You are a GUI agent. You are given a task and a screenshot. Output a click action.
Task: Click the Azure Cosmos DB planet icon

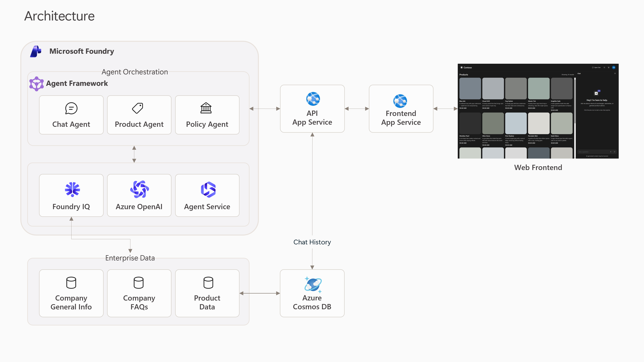313,285
